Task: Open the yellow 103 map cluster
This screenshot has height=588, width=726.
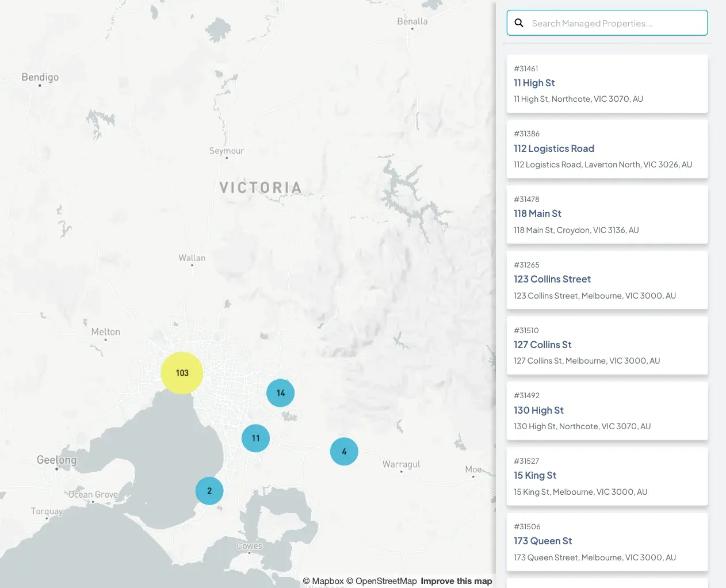Action: click(x=182, y=373)
